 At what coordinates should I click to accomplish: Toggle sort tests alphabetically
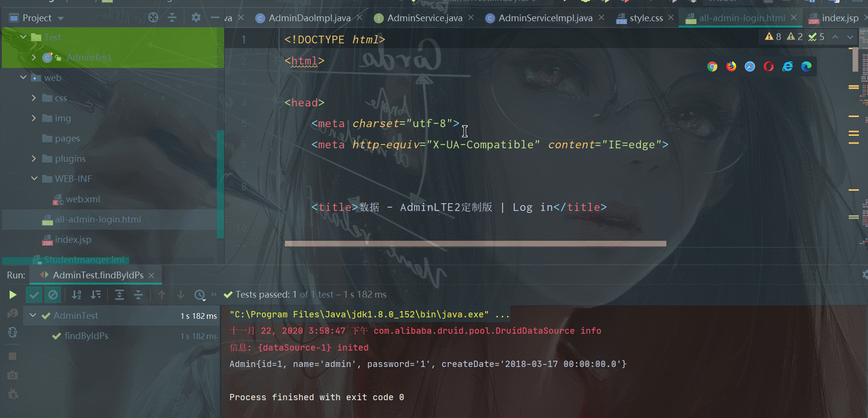pyautogui.click(x=77, y=295)
